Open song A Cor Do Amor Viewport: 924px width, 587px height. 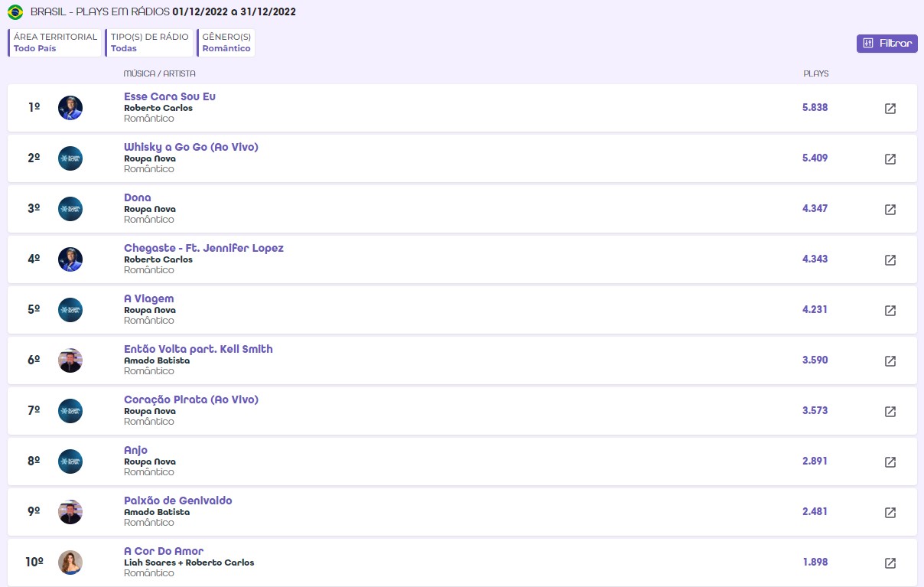coord(164,551)
